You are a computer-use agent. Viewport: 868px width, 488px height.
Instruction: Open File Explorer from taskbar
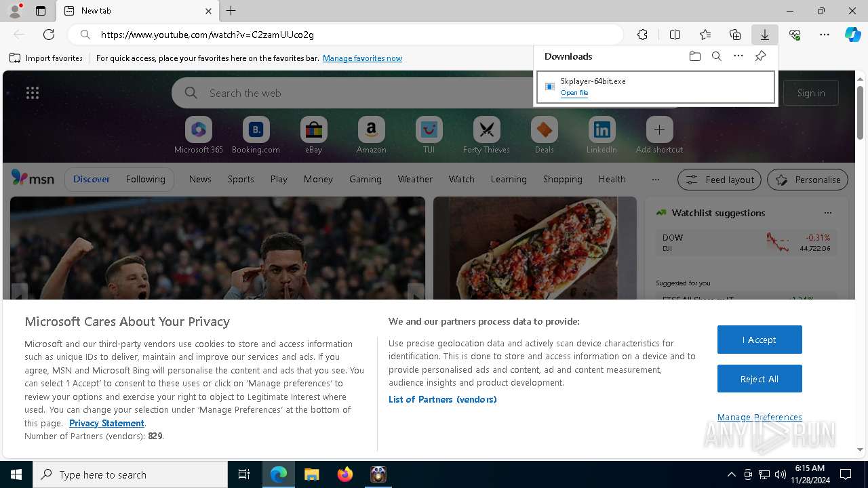[x=312, y=474]
